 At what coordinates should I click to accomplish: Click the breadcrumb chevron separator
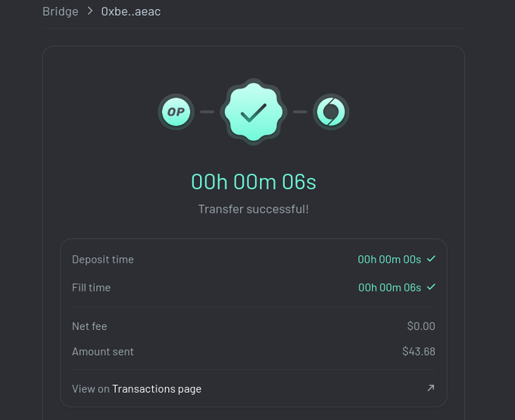(90, 11)
